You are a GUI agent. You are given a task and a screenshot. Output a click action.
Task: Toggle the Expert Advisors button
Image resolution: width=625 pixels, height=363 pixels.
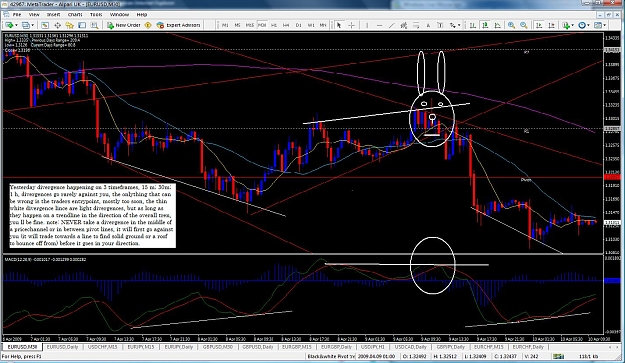click(x=178, y=25)
